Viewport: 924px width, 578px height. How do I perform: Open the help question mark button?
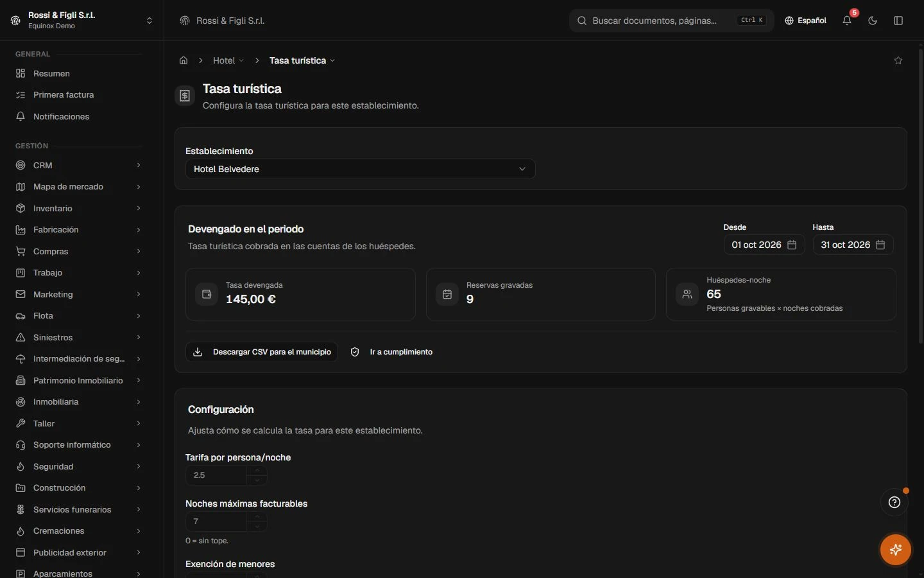[x=894, y=502]
